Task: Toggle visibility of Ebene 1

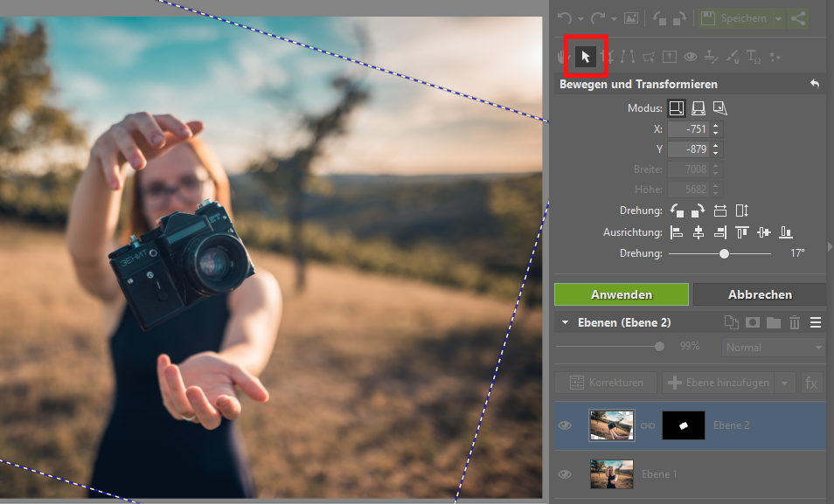Action: point(565,474)
